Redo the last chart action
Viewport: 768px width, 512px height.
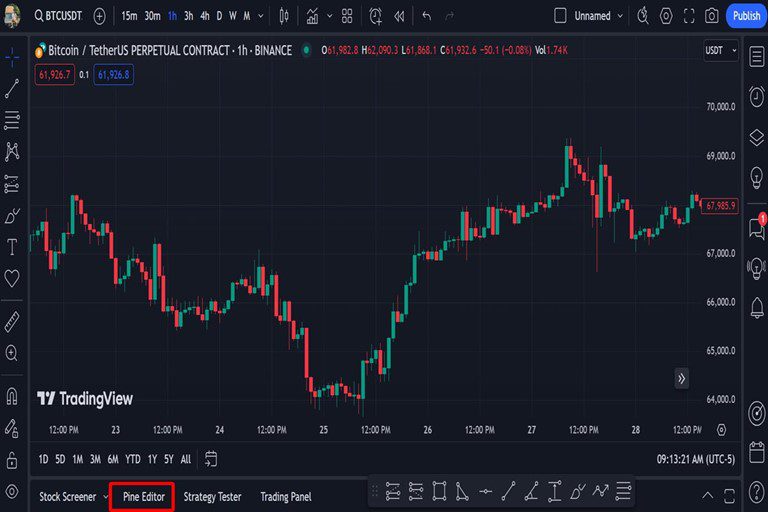point(449,16)
